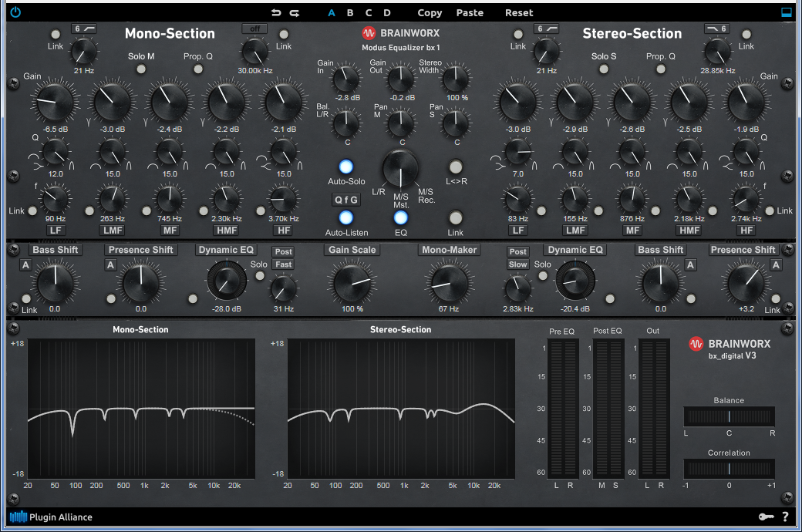Toggle the EQ on/off LED button
Screen dimensions: 802x532
click(401, 218)
